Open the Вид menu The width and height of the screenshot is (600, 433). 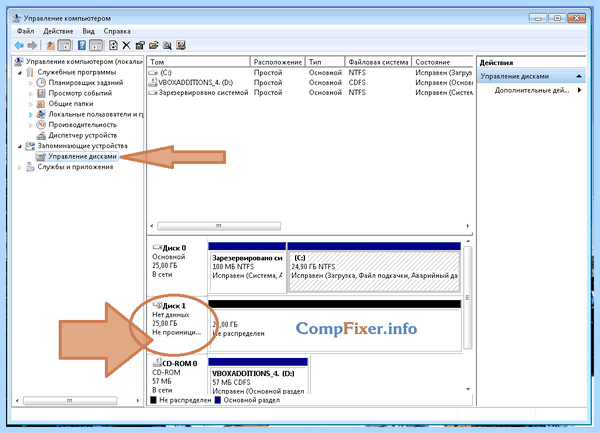[x=88, y=31]
